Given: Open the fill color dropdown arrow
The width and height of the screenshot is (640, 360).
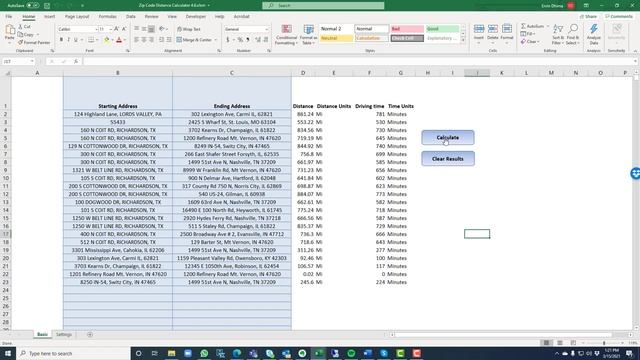Looking at the screenshot, I should point(112,40).
